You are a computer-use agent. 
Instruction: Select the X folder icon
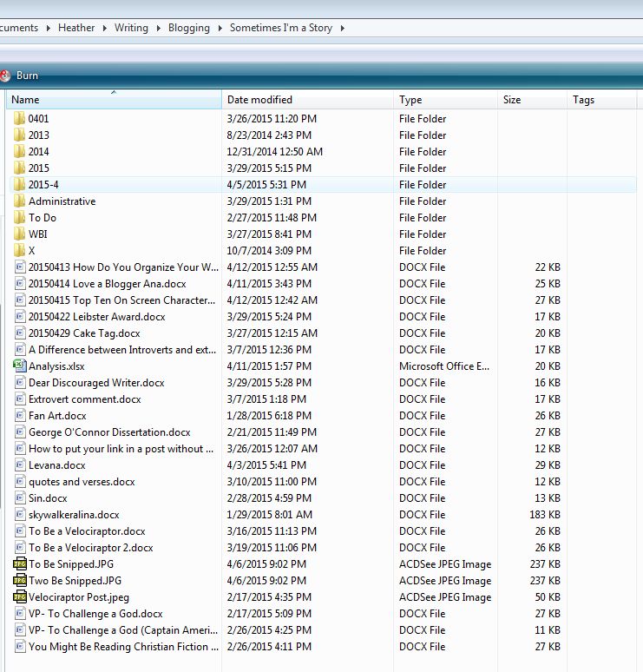(x=19, y=250)
